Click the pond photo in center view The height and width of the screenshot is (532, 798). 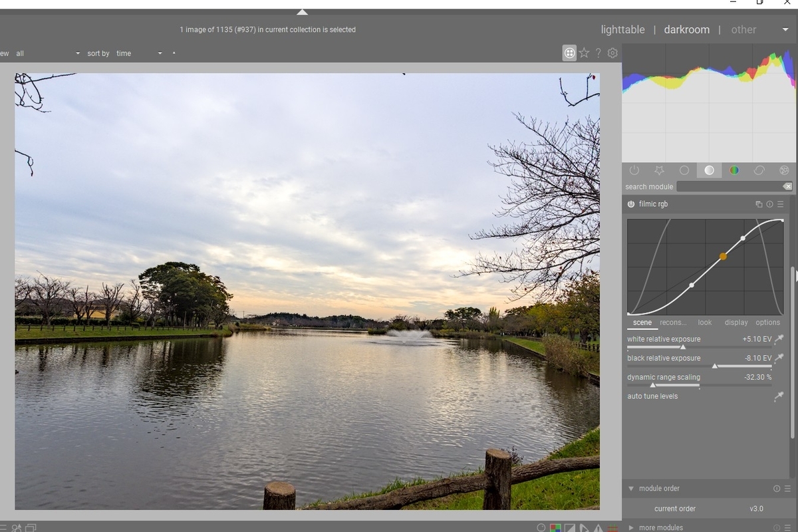pyautogui.click(x=307, y=291)
